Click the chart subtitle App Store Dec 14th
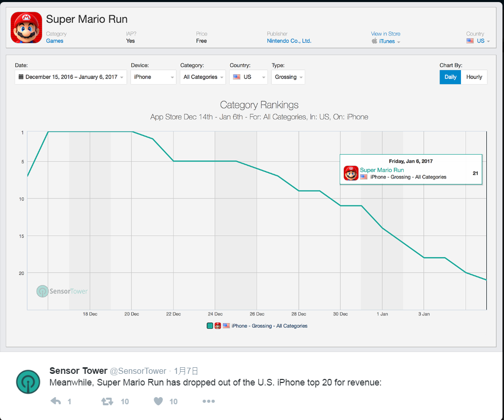The width and height of the screenshot is (504, 420). click(259, 117)
